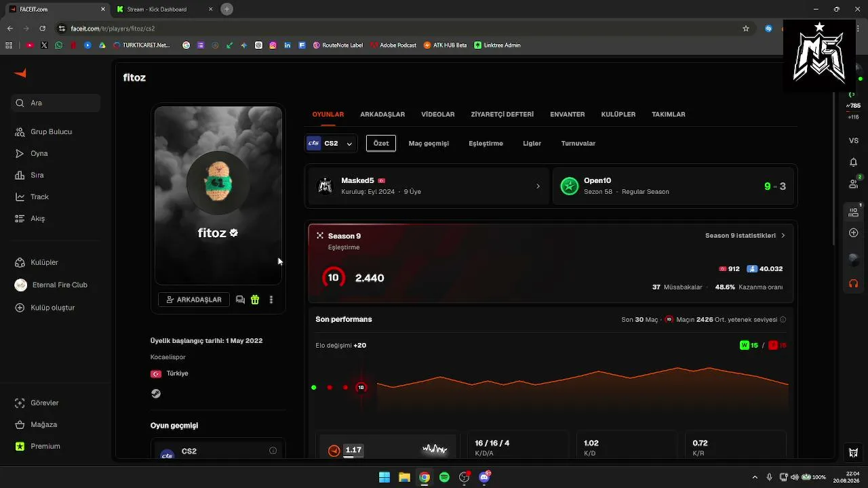
Task: Open the Ara search field
Action: pos(56,103)
